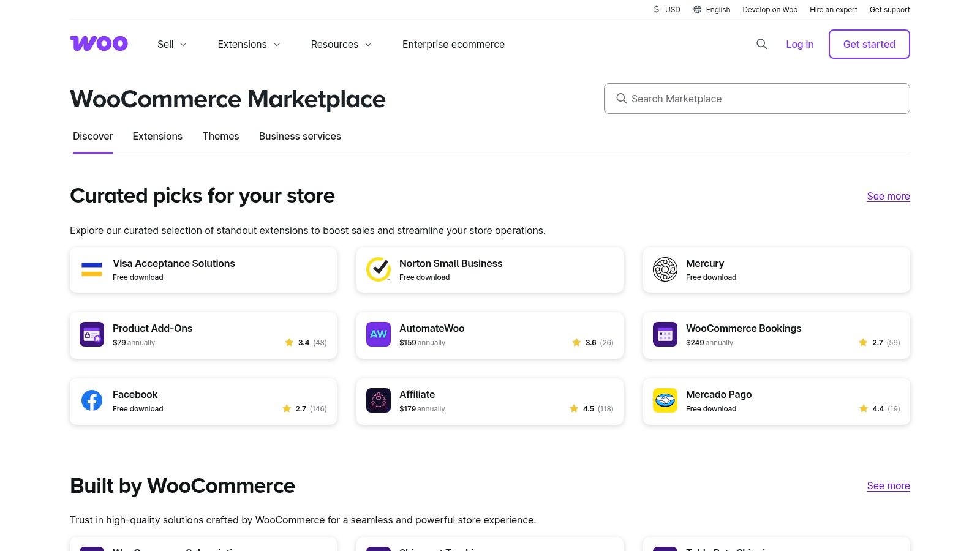980x551 pixels.
Task: Switch to the Themes tab
Action: 221,136
